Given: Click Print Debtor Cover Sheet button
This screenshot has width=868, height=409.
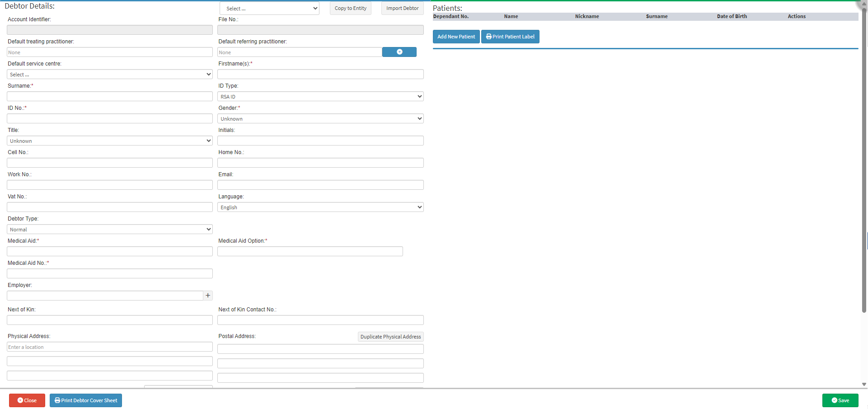Looking at the screenshot, I should [x=86, y=400].
